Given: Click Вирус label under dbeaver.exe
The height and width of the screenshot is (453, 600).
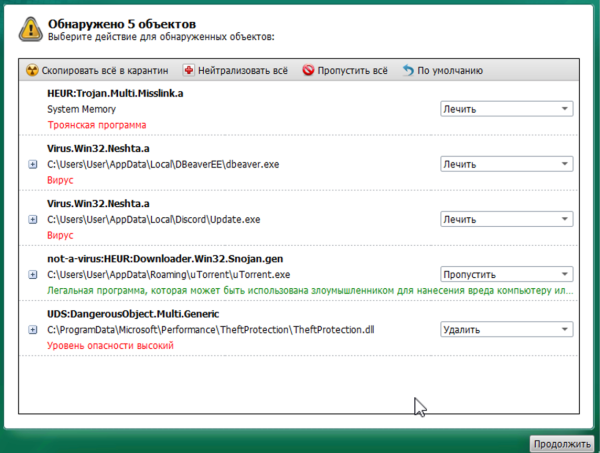Looking at the screenshot, I should tap(60, 180).
